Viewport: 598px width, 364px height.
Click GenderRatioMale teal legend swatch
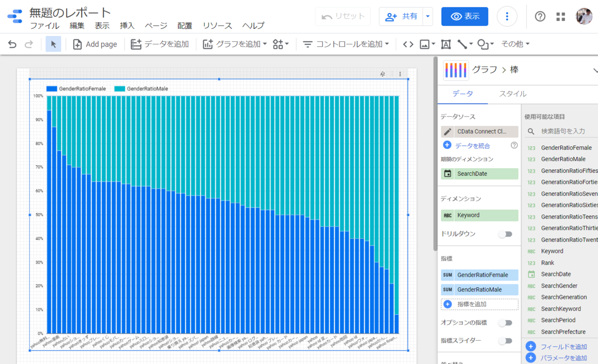[x=120, y=89]
